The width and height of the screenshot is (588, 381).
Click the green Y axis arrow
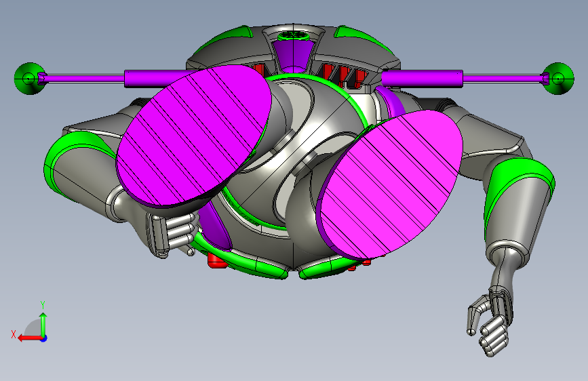coord(43,325)
